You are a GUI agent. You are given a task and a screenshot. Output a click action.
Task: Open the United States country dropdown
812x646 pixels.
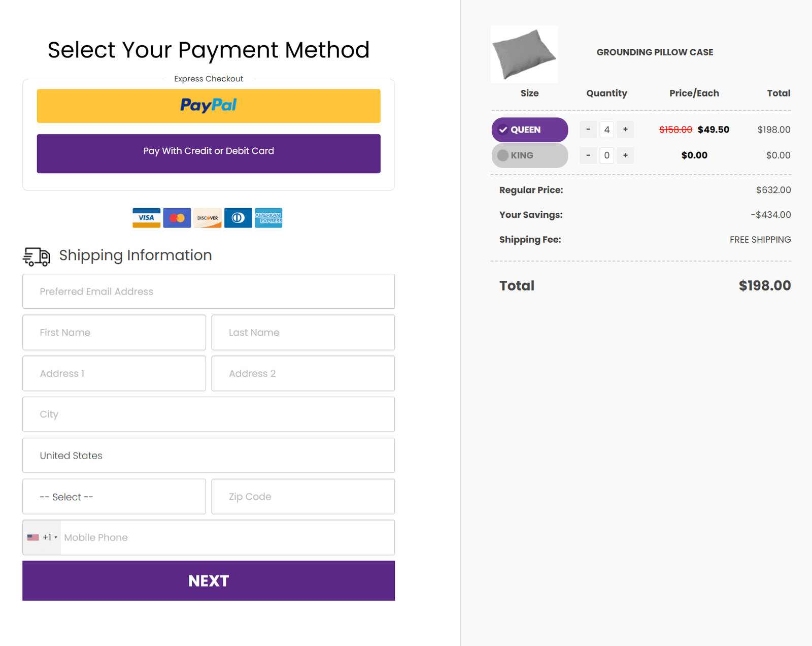[209, 456]
